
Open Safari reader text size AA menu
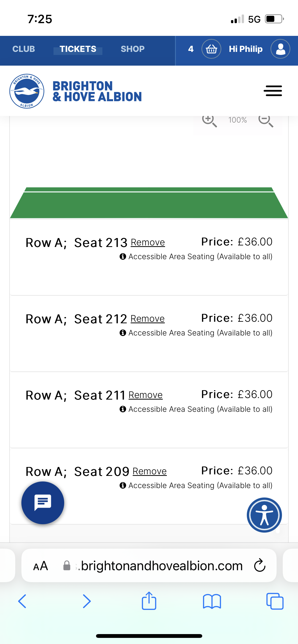[x=40, y=566]
